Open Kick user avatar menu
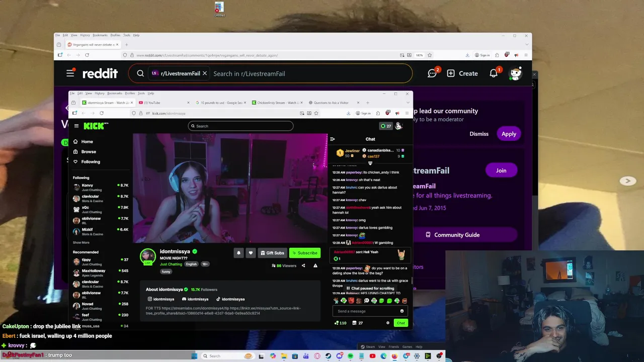The image size is (644, 362). tap(398, 126)
